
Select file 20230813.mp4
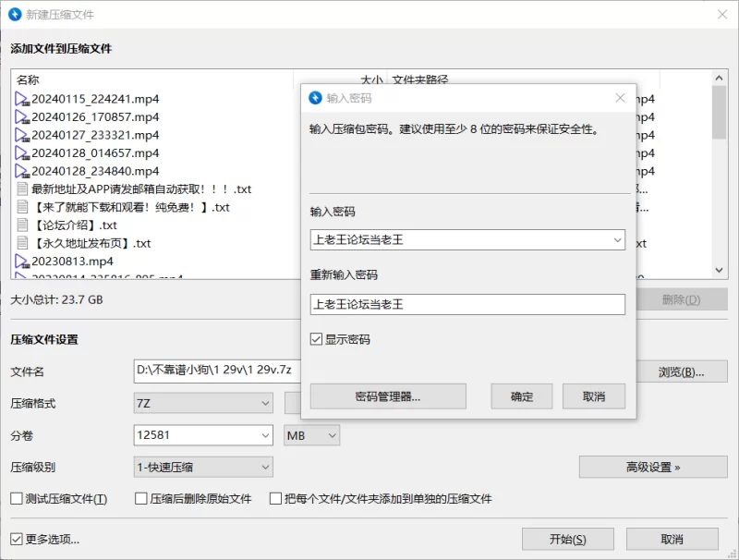(73, 262)
